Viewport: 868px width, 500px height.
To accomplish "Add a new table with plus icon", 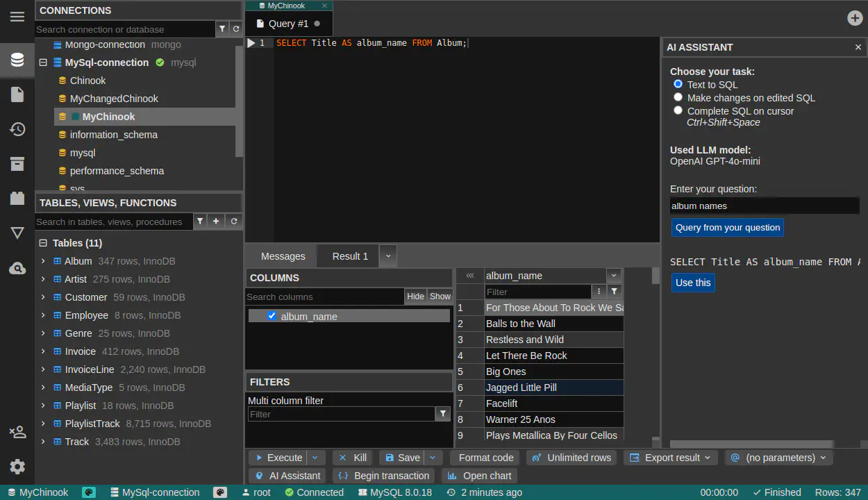I will click(217, 222).
